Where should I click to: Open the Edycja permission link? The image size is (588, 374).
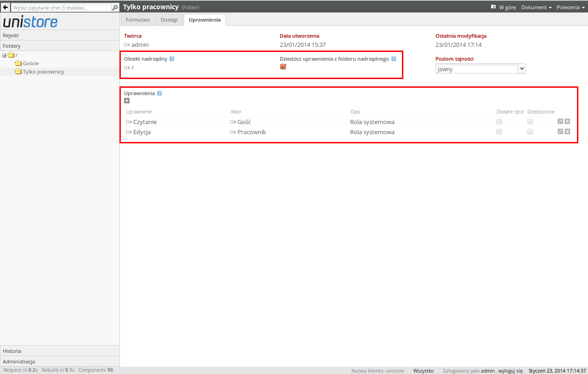point(142,132)
